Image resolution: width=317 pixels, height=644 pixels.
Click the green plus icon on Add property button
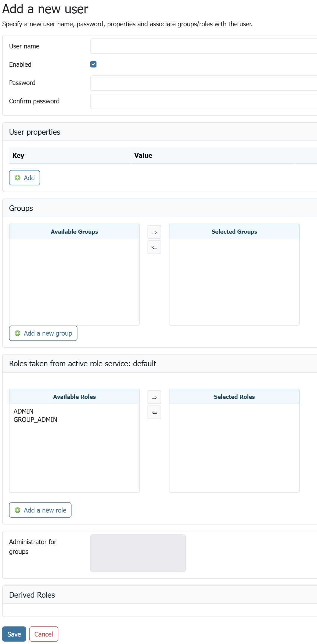[x=17, y=178]
